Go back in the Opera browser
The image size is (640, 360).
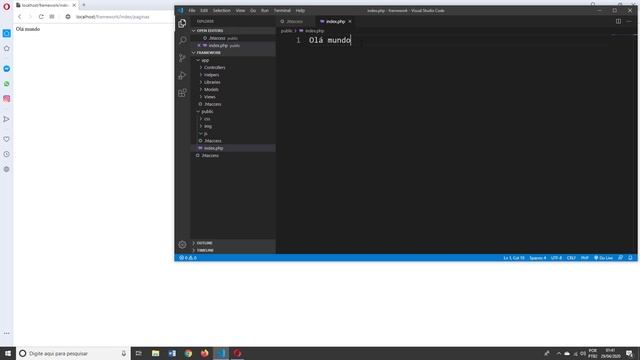pyautogui.click(x=19, y=17)
